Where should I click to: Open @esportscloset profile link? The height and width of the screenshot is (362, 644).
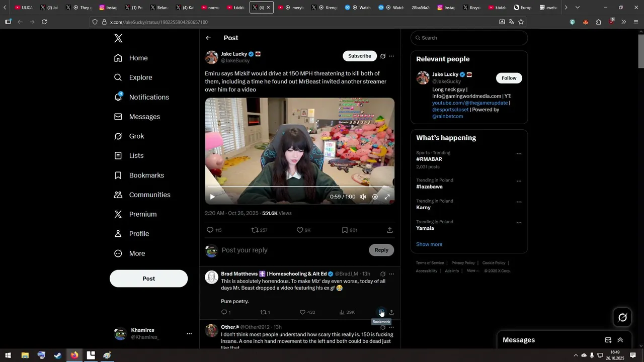(x=450, y=110)
